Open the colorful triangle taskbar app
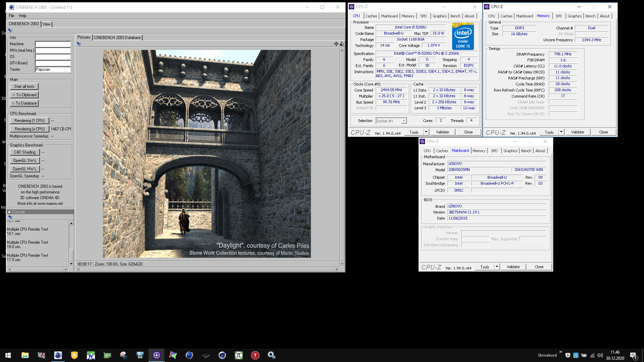The height and width of the screenshot is (362, 644). tap(173, 355)
